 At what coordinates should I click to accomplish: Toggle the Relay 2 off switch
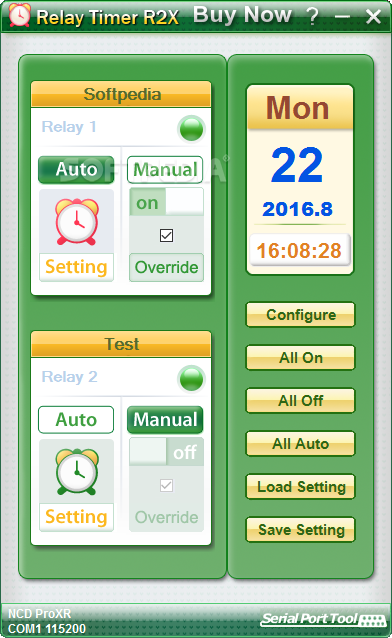pyautogui.click(x=166, y=452)
